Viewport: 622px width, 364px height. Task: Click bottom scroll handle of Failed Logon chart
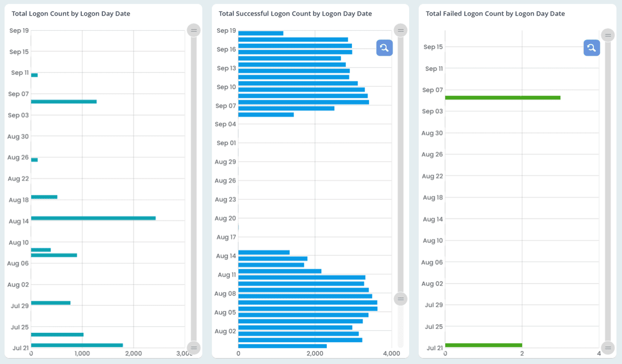[x=608, y=347]
